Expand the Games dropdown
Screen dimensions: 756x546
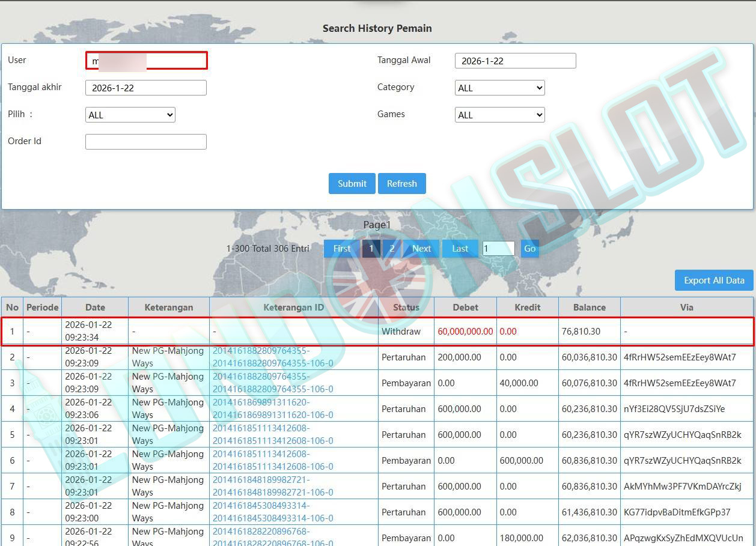coord(499,115)
